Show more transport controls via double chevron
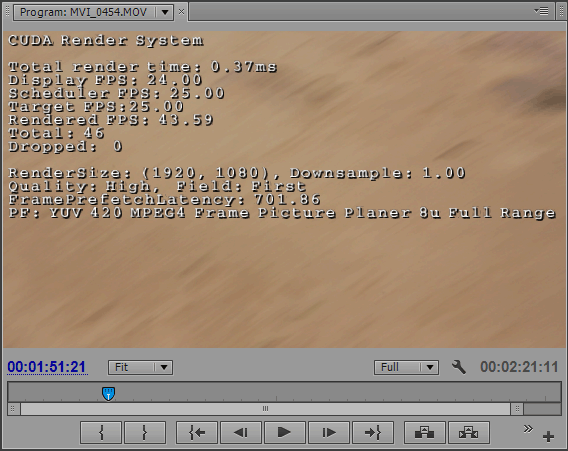This screenshot has height=451, width=568. click(528, 429)
